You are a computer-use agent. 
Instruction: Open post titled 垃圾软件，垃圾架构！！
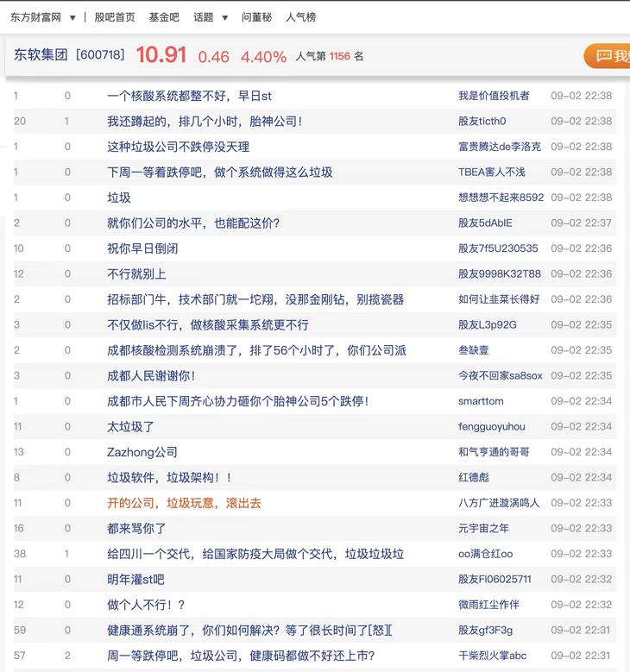coord(169,477)
